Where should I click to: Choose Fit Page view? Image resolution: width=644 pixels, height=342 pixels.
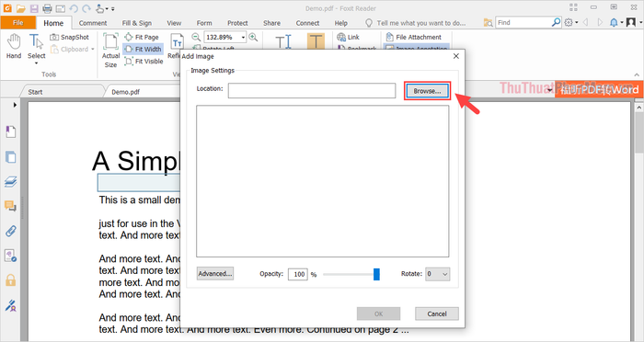pos(142,37)
